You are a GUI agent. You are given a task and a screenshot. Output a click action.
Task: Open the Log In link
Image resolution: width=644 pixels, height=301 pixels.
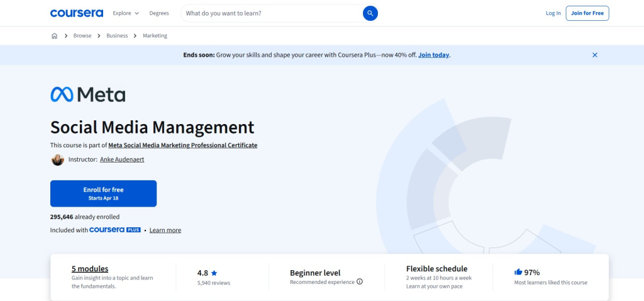click(x=553, y=13)
